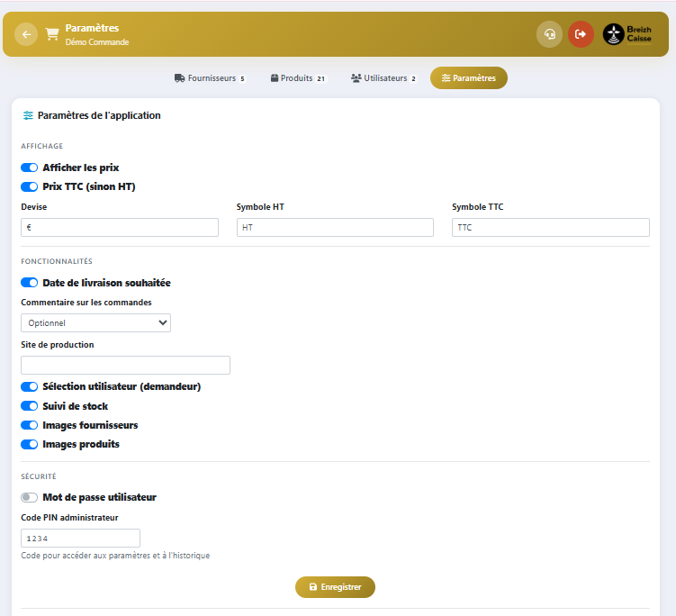Switch to the Produits tab
The width and height of the screenshot is (676, 616).
pos(297,78)
